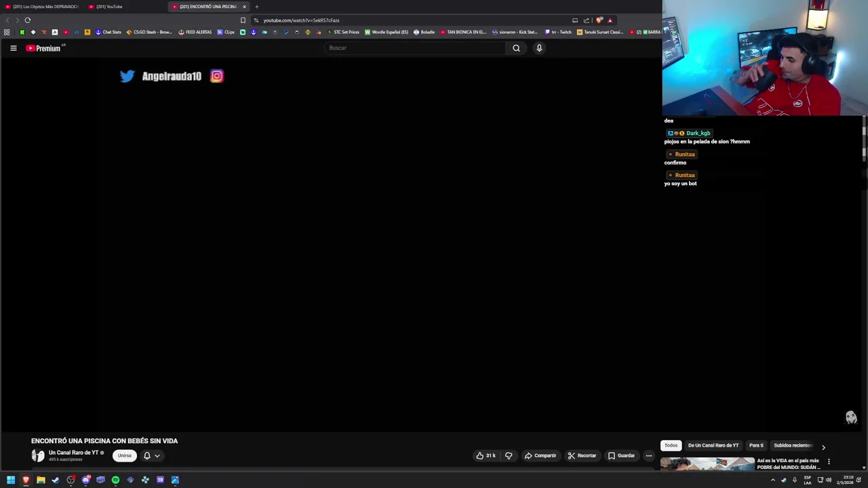Select the 'Para ti' filter chip

pos(756,445)
